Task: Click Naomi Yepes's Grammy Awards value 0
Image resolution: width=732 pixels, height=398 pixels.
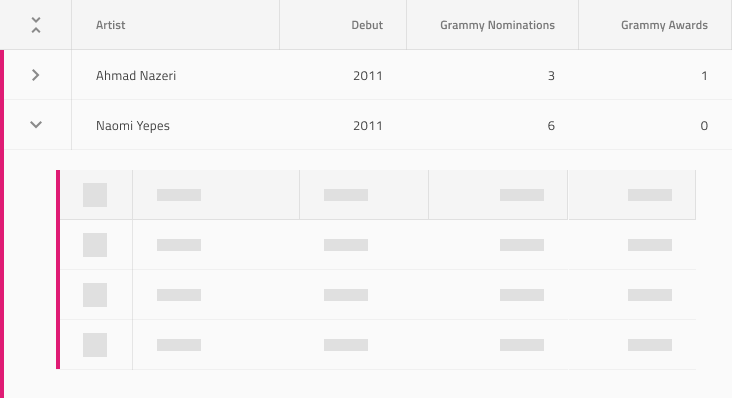Action: pyautogui.click(x=704, y=126)
